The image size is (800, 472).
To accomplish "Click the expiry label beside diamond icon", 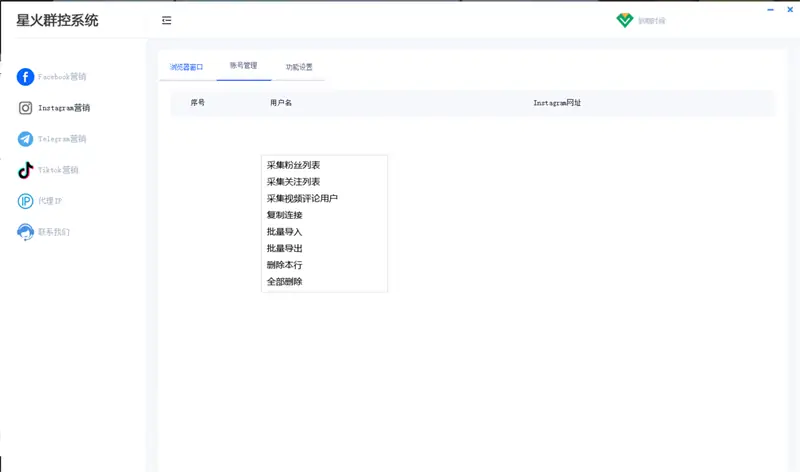I will (652, 21).
